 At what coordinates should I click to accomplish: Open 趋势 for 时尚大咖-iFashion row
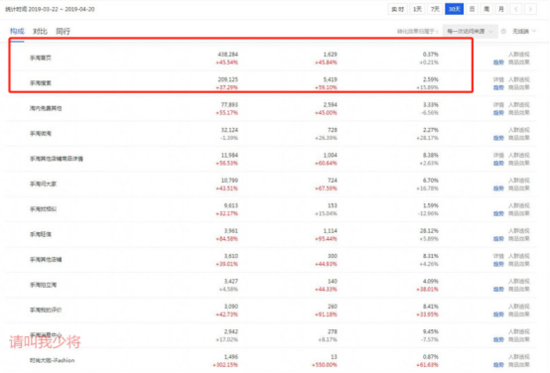click(x=498, y=365)
